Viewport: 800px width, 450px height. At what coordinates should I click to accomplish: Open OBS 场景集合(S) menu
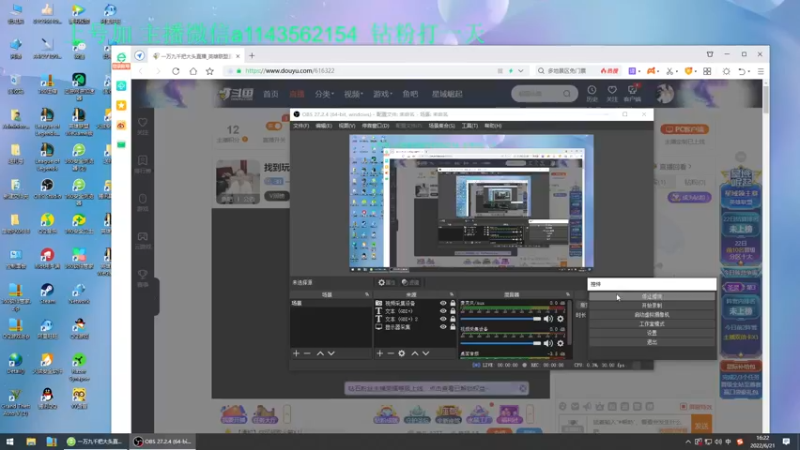tap(441, 126)
